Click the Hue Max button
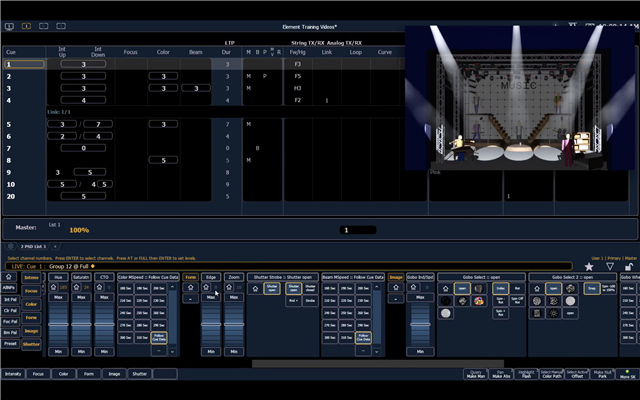Viewport: 640px width, 400px height. (x=58, y=298)
